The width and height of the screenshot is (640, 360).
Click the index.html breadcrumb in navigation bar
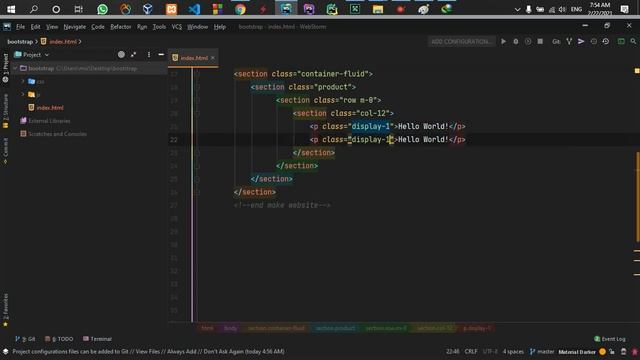59,42
